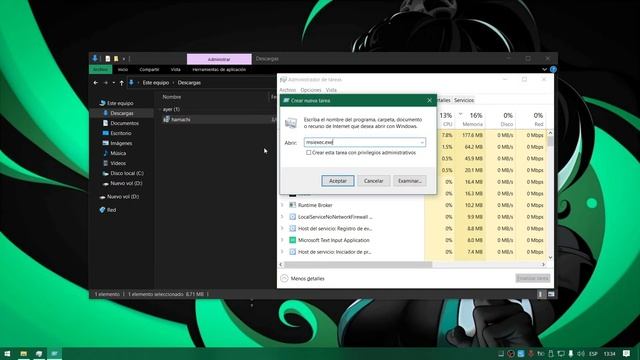The height and width of the screenshot is (360, 640).
Task: Open the Vista ribbon tab in File Explorer
Action: [x=176, y=69]
